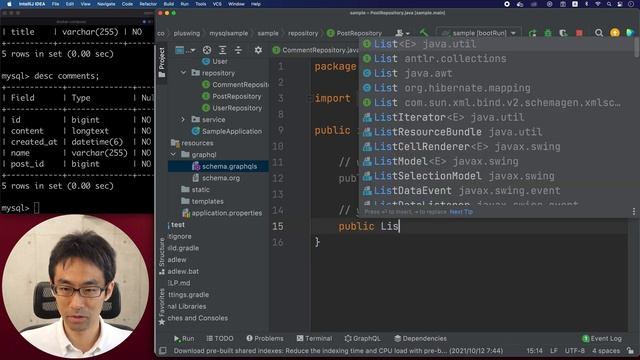Open CommentRepository in project tree

(x=236, y=84)
